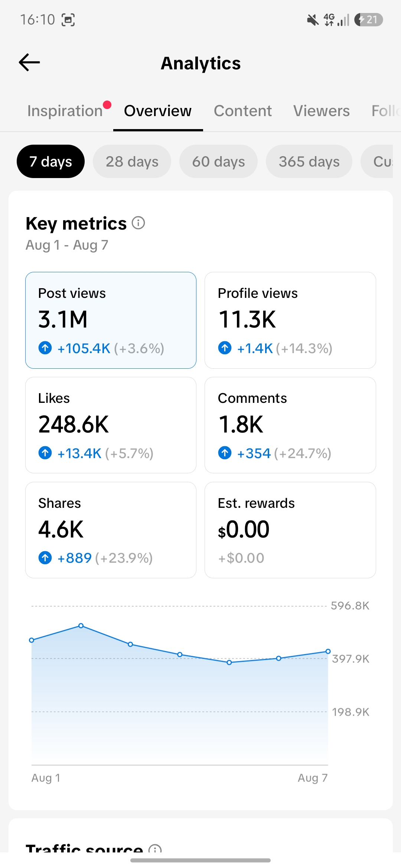Select the 28 days range
Image resolution: width=401 pixels, height=868 pixels.
(x=132, y=161)
